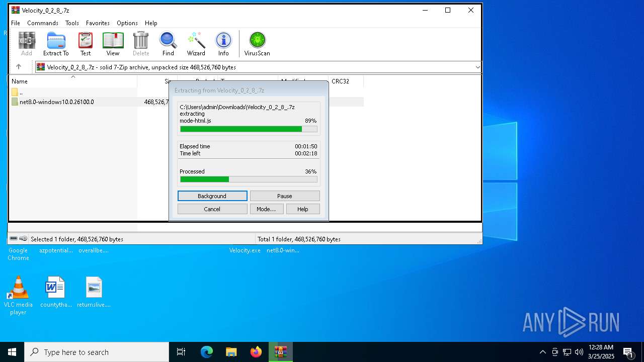Open the notification center icon
Screen dimensions: 644x362
[628, 352]
